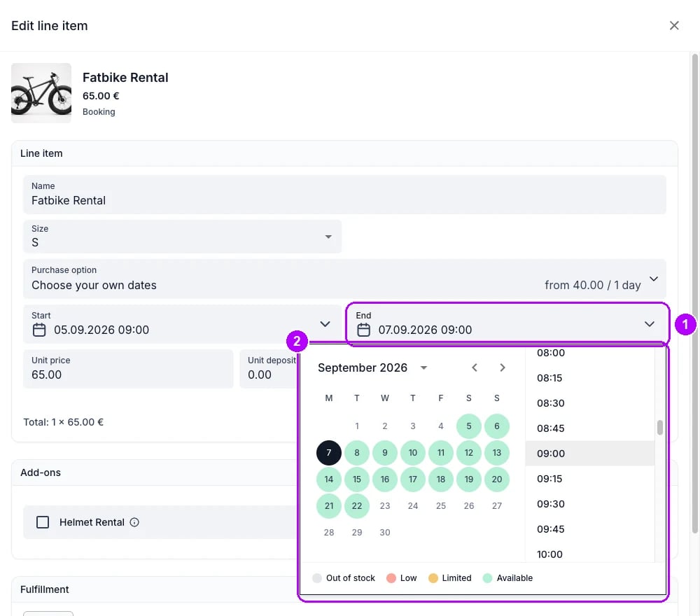Tick the Helmet Rental checkbox
The width and height of the screenshot is (700, 616).
coord(43,522)
